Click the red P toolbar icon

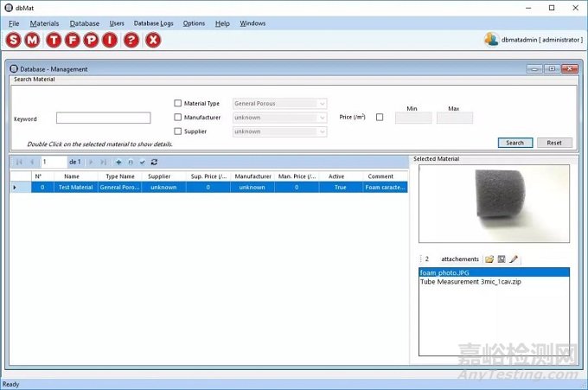point(89,40)
